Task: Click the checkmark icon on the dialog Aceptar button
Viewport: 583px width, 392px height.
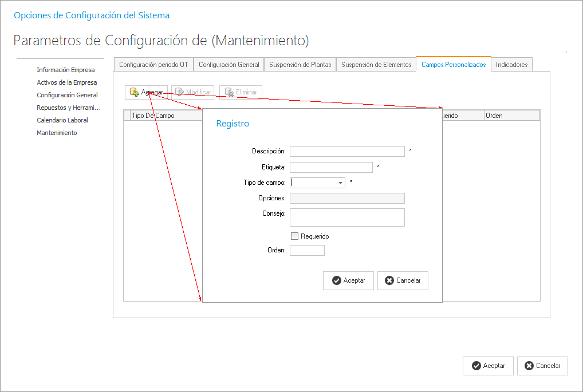Action: [x=336, y=280]
